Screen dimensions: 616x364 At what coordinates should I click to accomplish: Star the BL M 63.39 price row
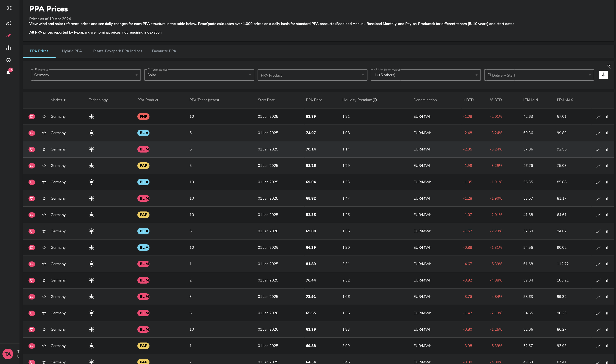pos(44,329)
